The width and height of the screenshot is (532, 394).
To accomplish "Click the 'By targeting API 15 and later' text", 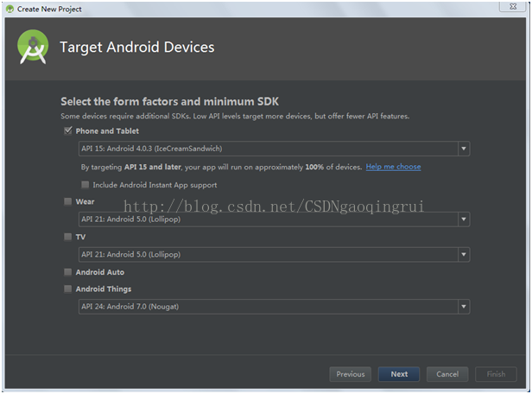I will point(221,167).
